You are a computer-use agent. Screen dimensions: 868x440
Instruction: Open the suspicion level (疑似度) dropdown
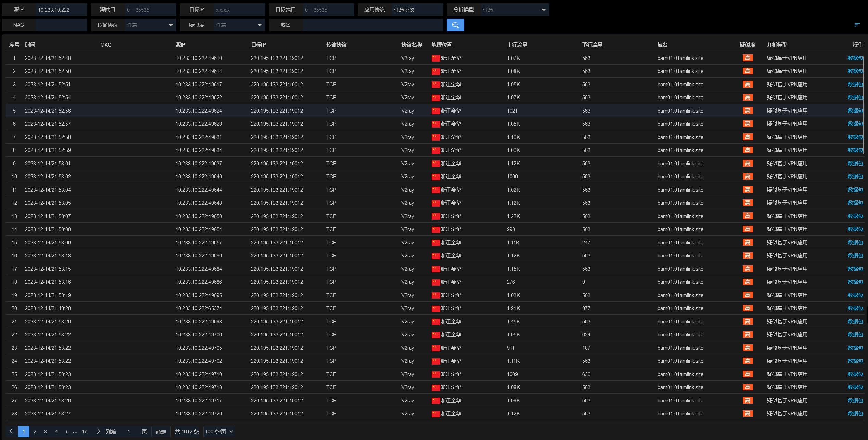tap(239, 25)
